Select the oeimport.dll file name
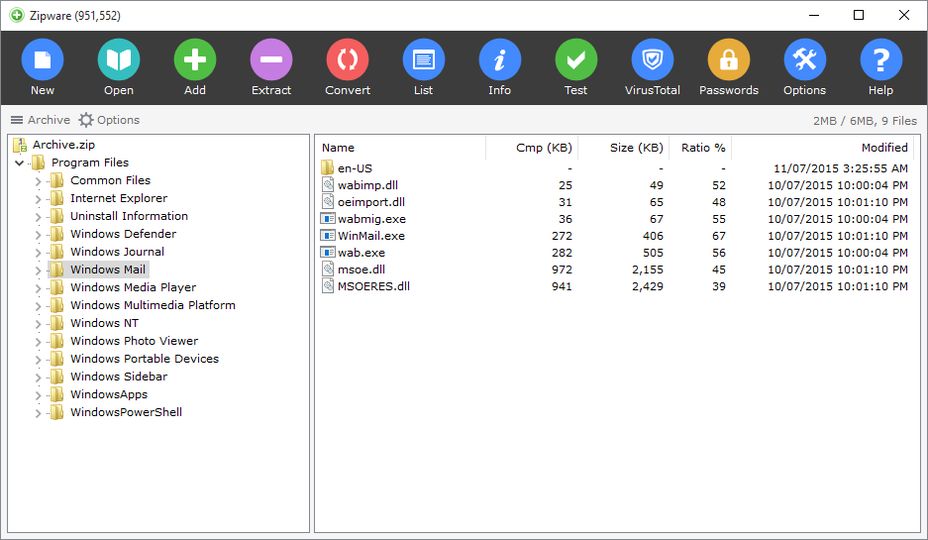This screenshot has width=928, height=540. (x=371, y=202)
